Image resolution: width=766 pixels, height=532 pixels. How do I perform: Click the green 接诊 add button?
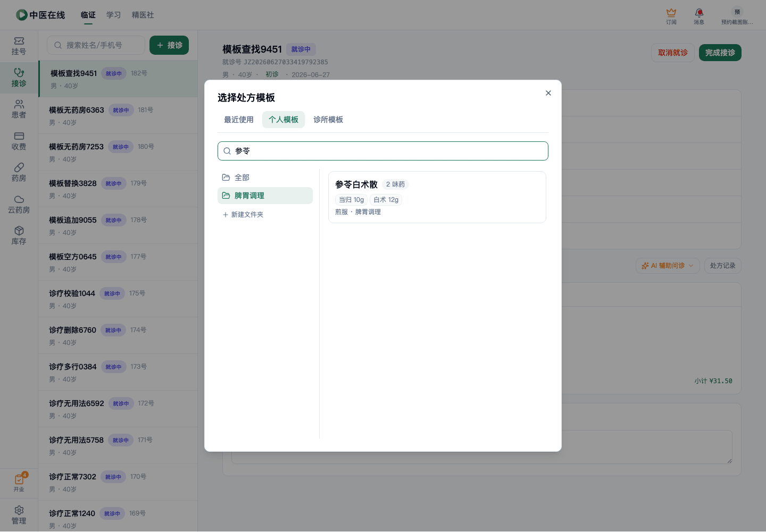pyautogui.click(x=169, y=45)
